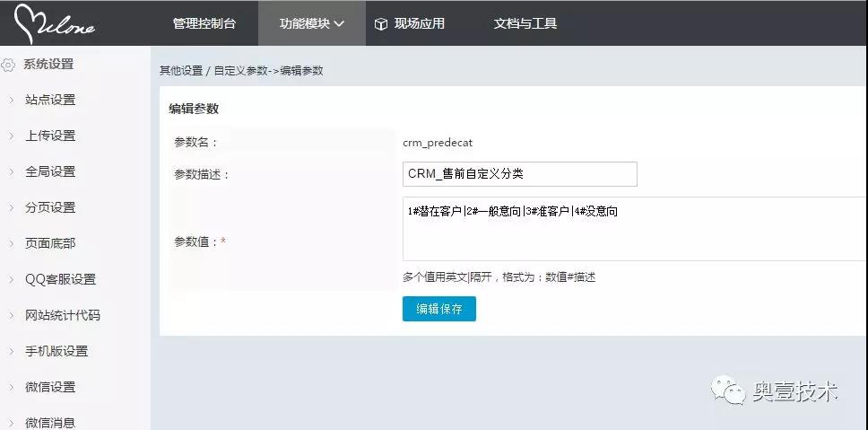Expand the chevron beside 手机版设置
The width and height of the screenshot is (868, 430).
point(11,351)
